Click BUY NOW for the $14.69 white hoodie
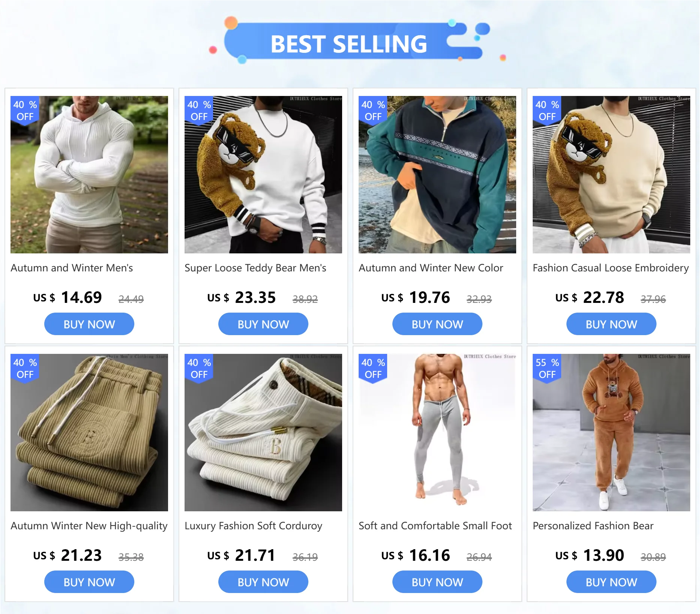 (89, 324)
